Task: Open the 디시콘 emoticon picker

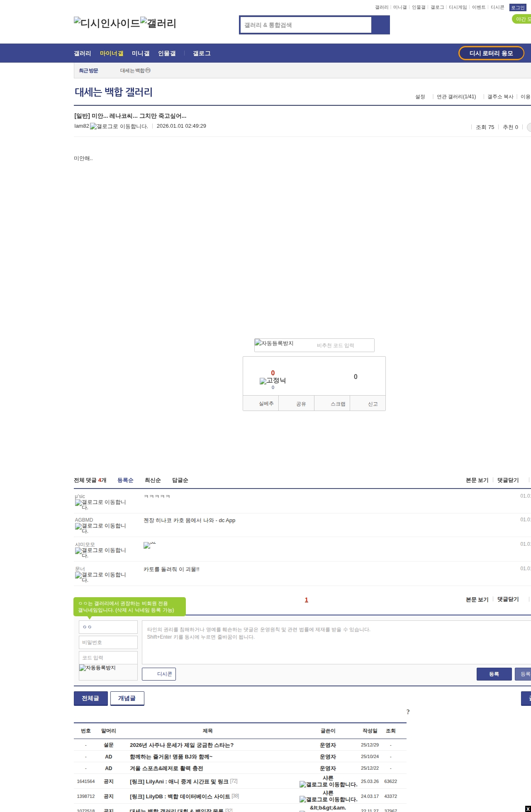Action: tap(159, 674)
